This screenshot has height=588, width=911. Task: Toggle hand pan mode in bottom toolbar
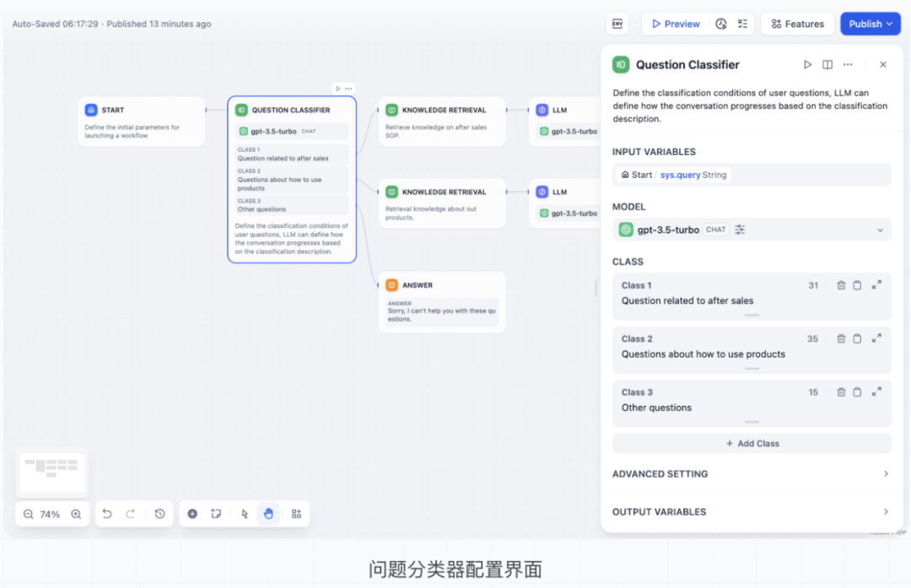click(x=269, y=514)
